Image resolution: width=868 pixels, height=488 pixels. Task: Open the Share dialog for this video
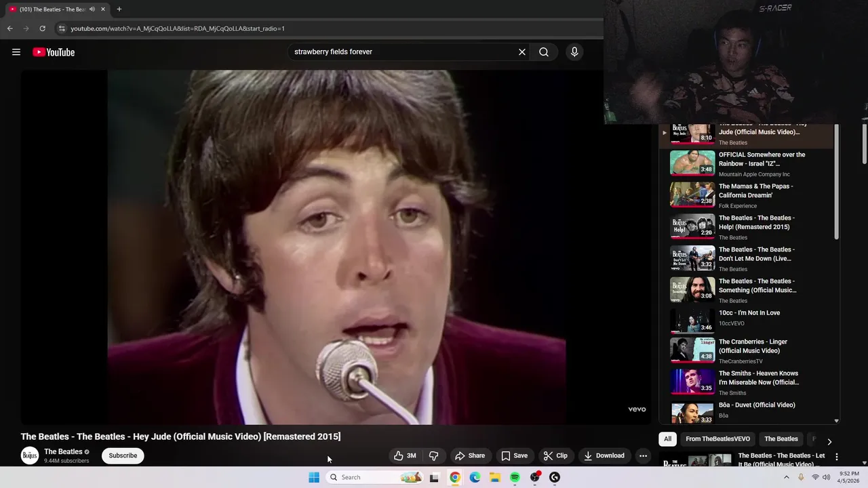(x=470, y=455)
